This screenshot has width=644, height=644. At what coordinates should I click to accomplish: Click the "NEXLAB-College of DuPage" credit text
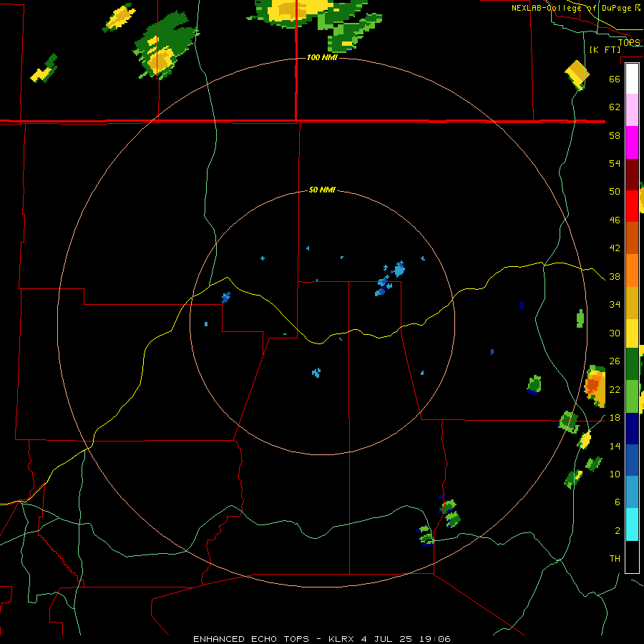pos(571,8)
